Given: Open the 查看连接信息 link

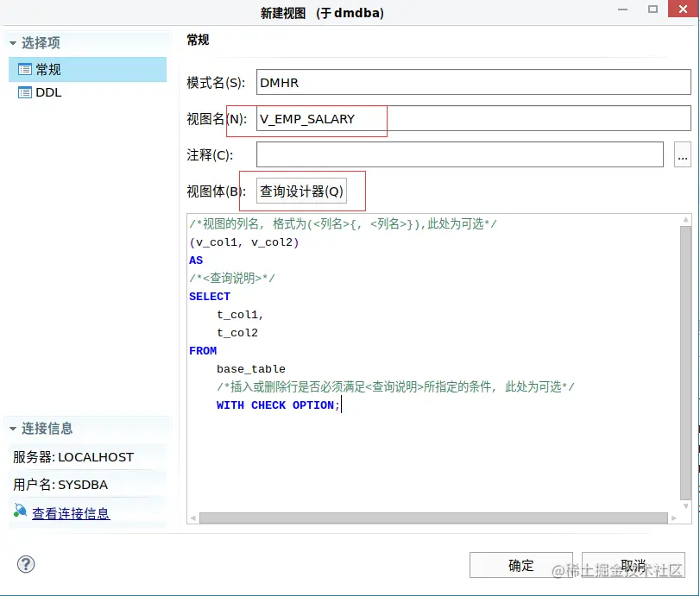Looking at the screenshot, I should point(70,513).
